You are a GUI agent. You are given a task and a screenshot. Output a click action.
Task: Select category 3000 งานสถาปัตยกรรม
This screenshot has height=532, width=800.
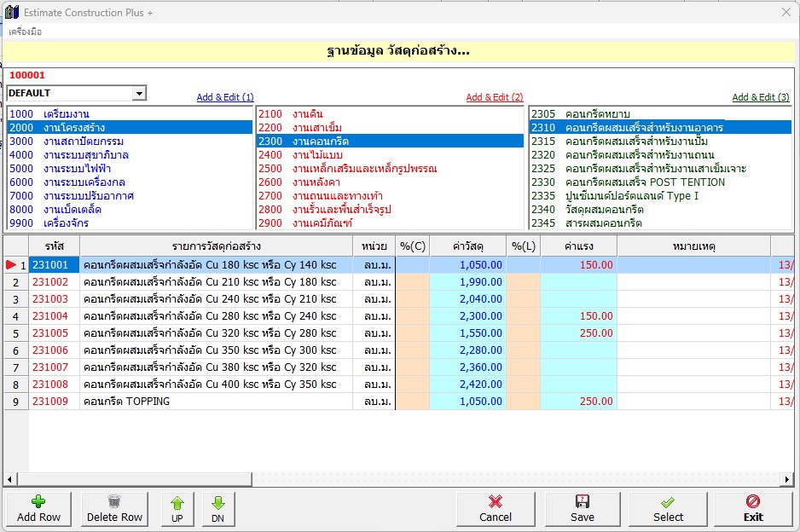(x=78, y=142)
